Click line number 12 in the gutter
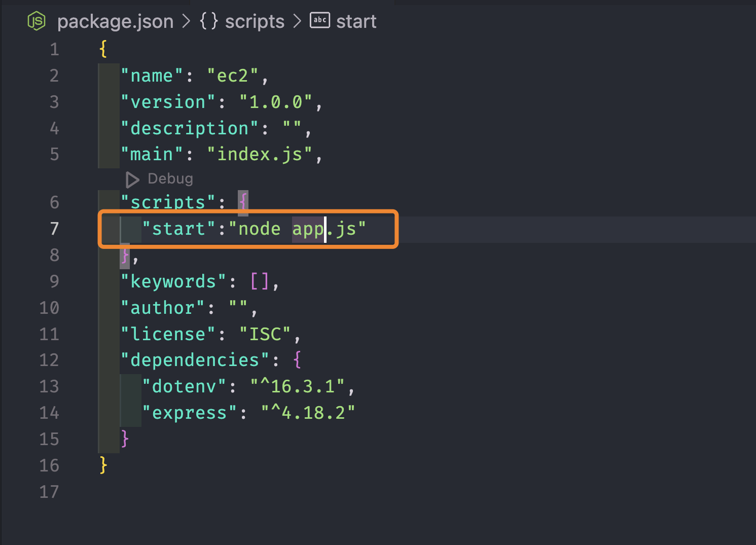The width and height of the screenshot is (756, 545). click(x=49, y=360)
